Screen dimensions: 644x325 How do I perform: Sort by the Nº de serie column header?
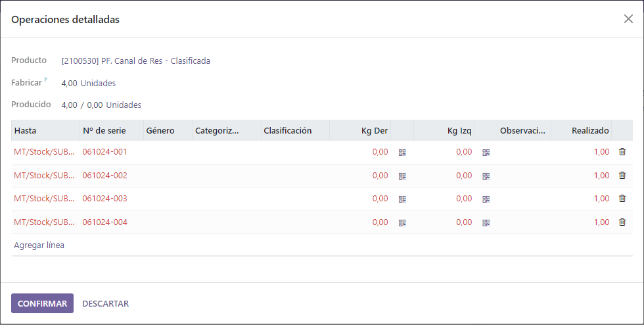click(112, 130)
